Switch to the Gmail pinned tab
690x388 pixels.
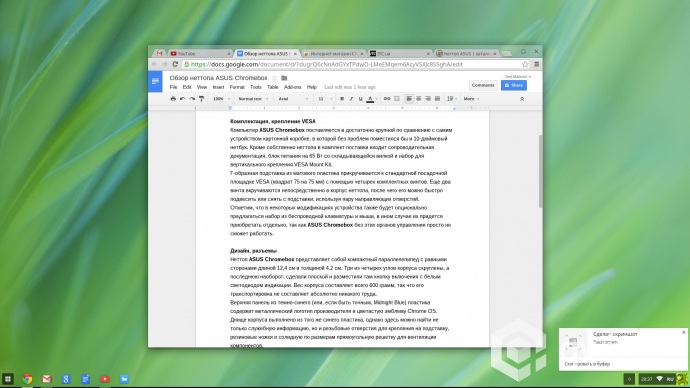coord(159,53)
